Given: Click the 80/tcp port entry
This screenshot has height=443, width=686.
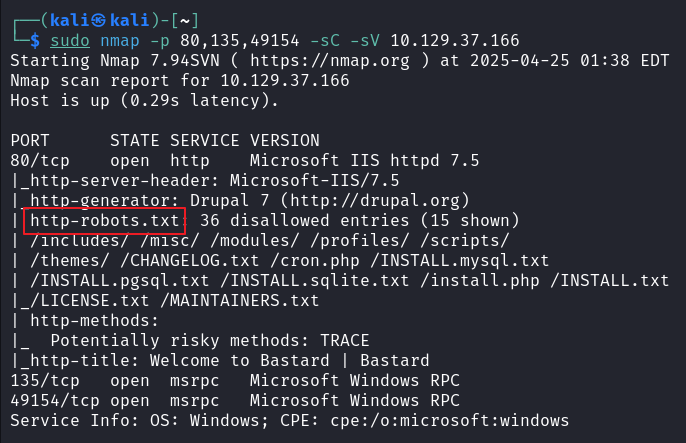Looking at the screenshot, I should (40, 160).
